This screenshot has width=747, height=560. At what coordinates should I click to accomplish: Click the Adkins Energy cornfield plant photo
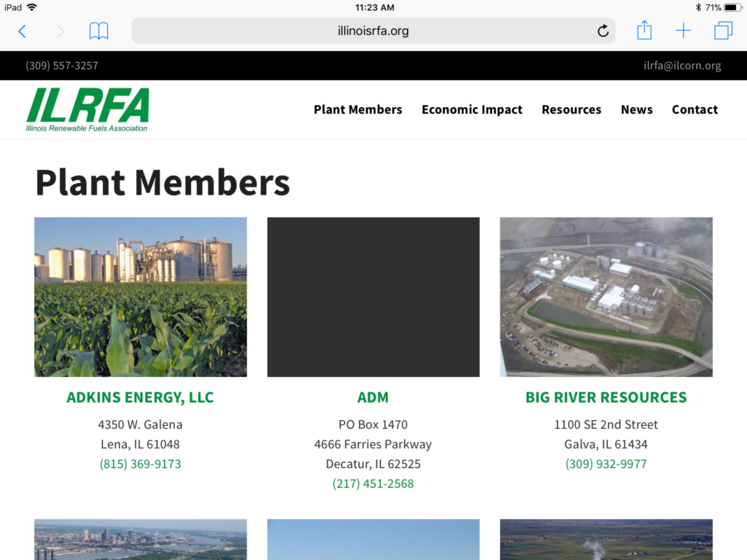[141, 297]
